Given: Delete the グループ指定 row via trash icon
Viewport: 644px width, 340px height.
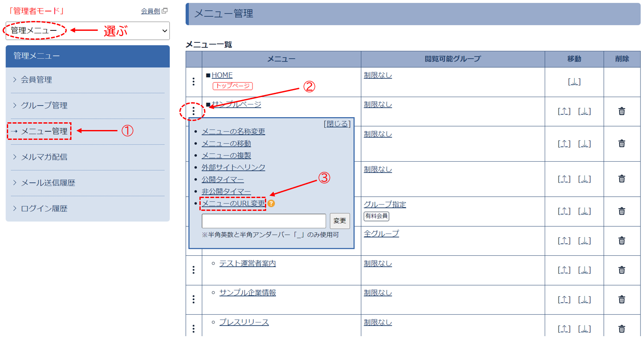Looking at the screenshot, I should click(x=622, y=211).
